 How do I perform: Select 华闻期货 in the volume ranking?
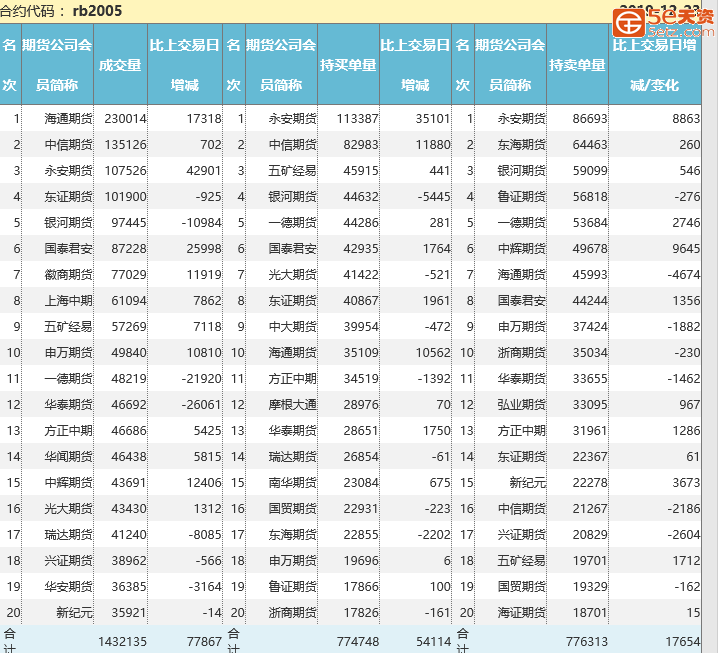[68, 457]
